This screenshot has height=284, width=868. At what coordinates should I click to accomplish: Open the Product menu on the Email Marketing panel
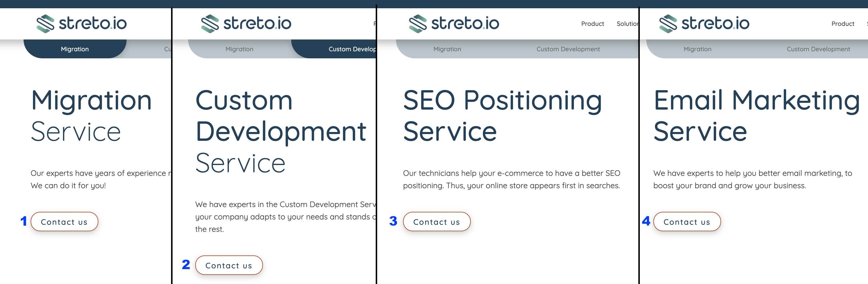[843, 24]
